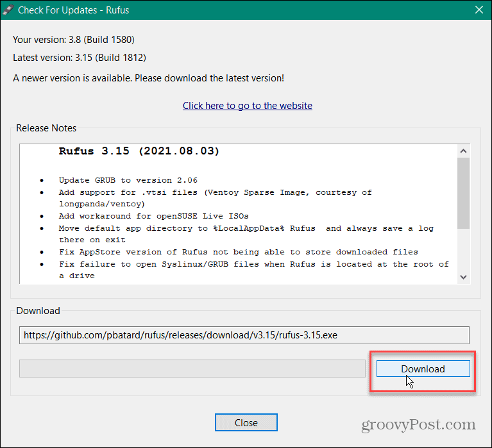Click the 'Add support for .vtsi files' line

tap(216, 198)
